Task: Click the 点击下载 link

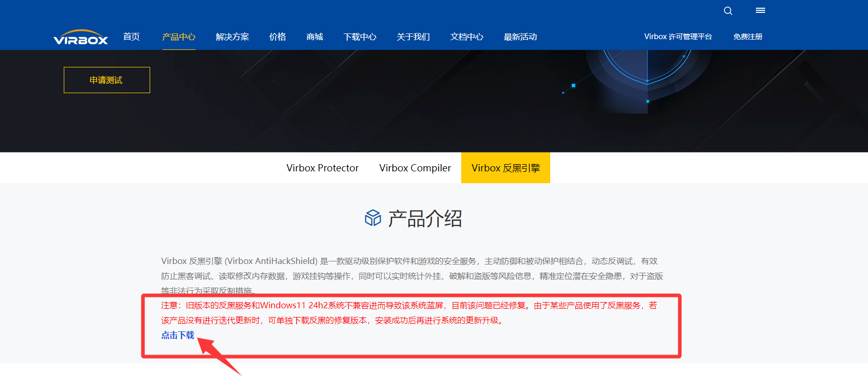Action: coord(177,335)
